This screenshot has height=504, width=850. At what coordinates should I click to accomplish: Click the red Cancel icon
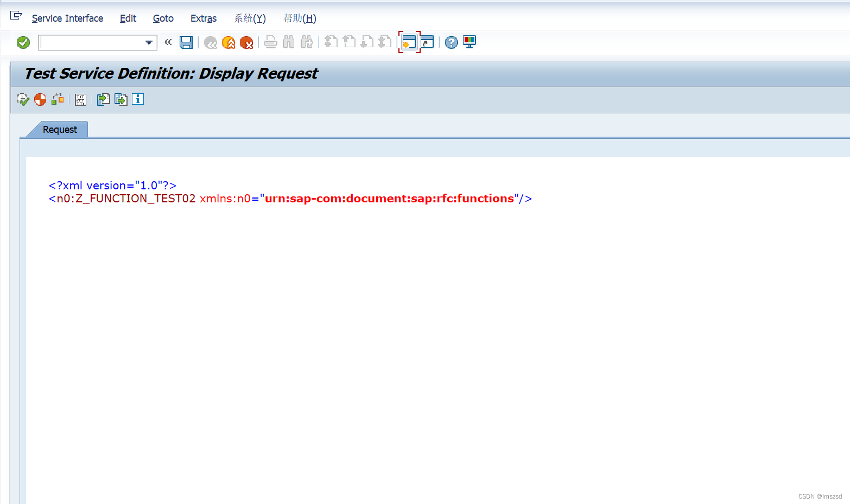[246, 42]
